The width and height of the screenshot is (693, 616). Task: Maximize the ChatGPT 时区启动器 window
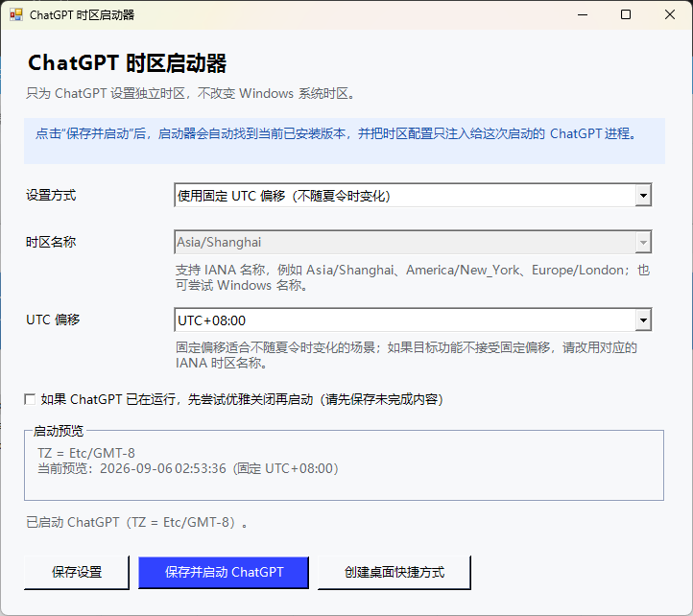(x=626, y=15)
